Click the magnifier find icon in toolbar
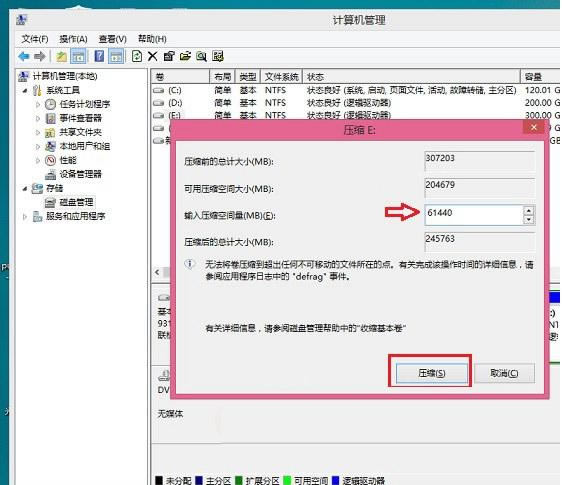 201,56
